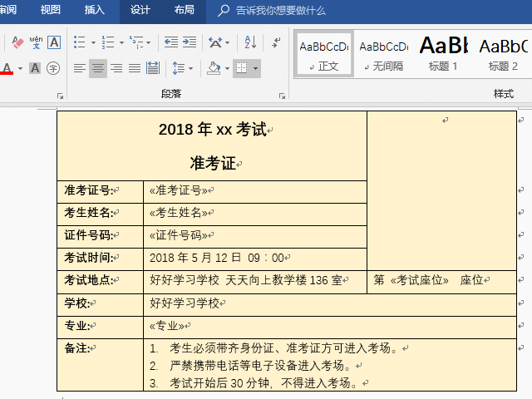
Task: Click the 考试地点: label cell
Action: point(100,282)
